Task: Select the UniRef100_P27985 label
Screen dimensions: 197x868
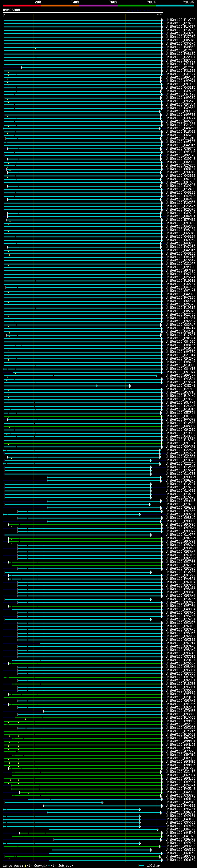Action: click(x=180, y=37)
